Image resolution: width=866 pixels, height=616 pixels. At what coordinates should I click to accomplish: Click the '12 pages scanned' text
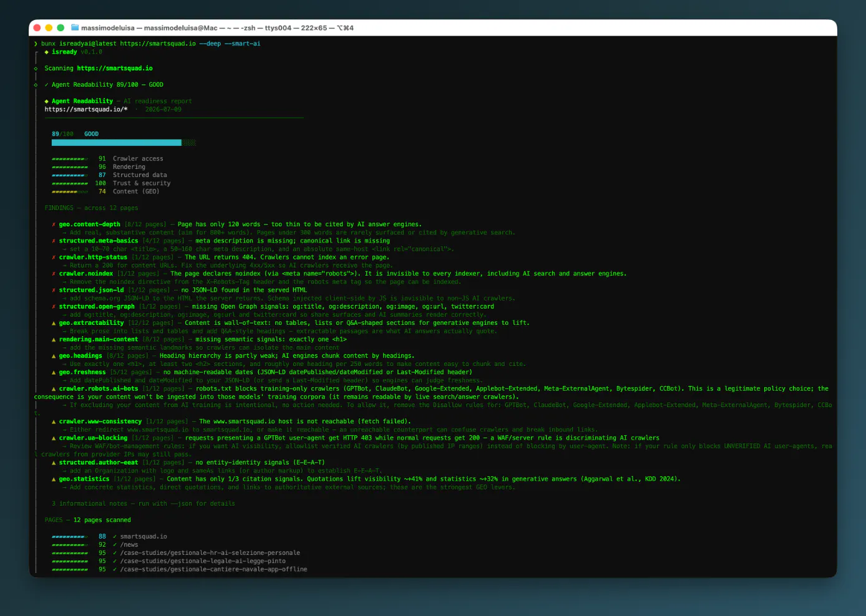point(102,520)
